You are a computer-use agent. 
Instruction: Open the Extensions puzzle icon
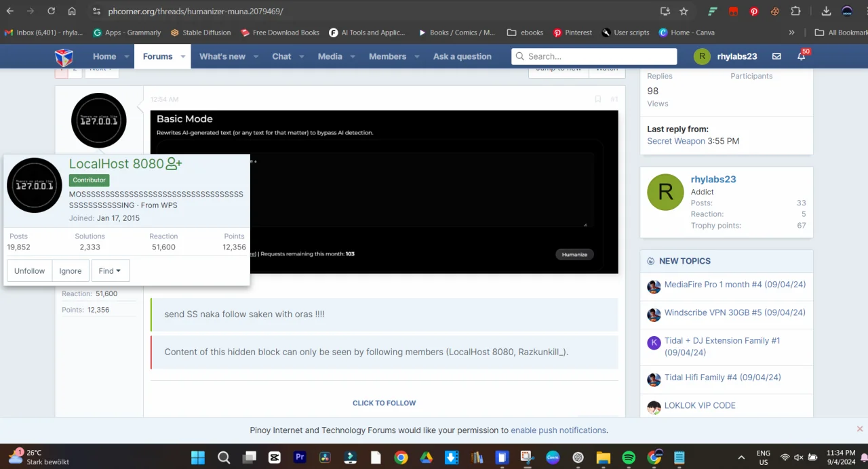pyautogui.click(x=796, y=11)
